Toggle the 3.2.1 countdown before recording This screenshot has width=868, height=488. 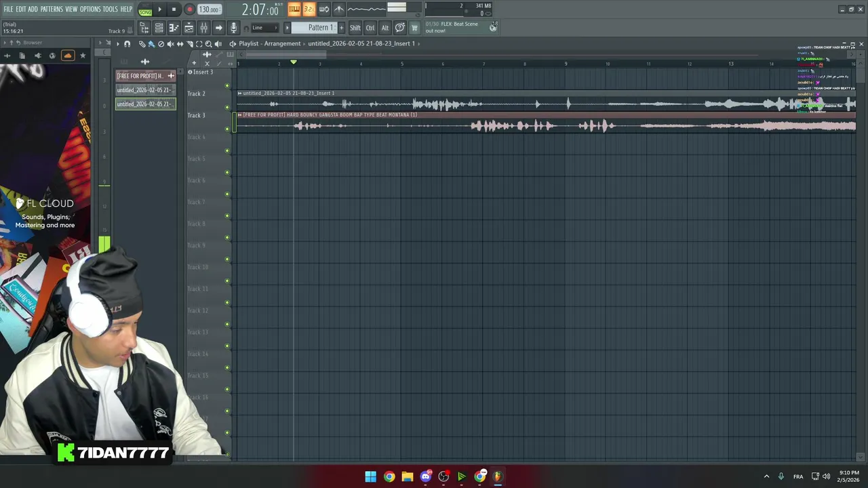tap(309, 9)
